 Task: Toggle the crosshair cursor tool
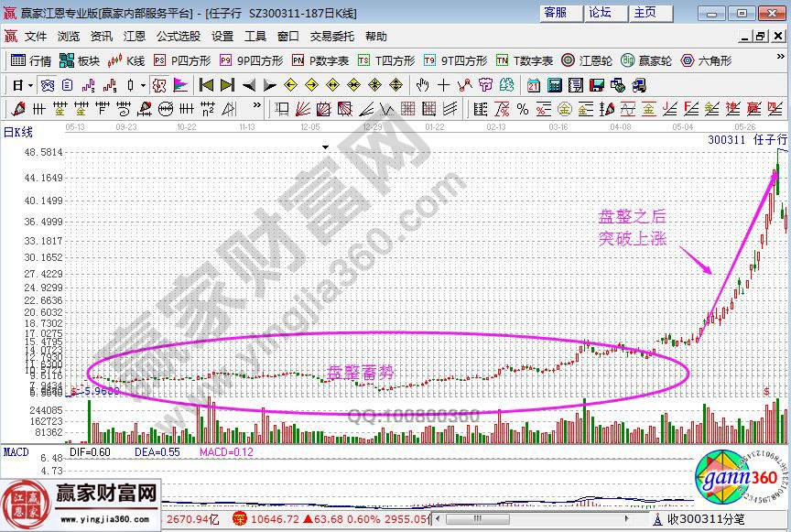tap(443, 85)
